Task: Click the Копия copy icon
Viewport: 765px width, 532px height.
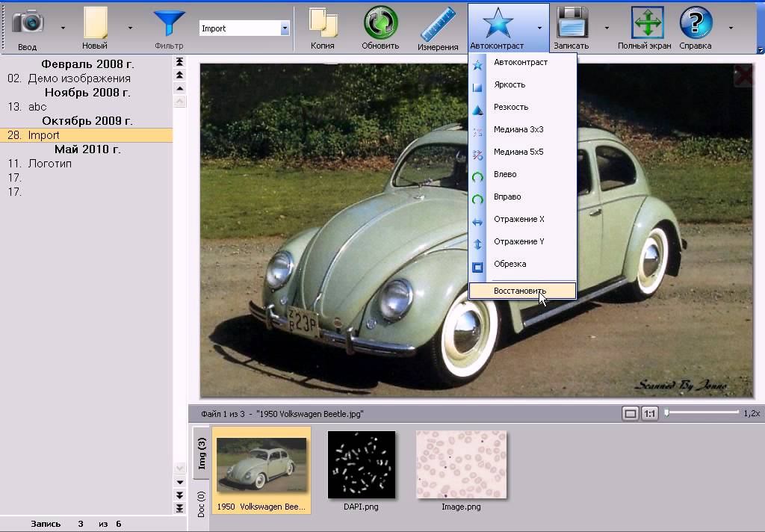Action: (323, 23)
